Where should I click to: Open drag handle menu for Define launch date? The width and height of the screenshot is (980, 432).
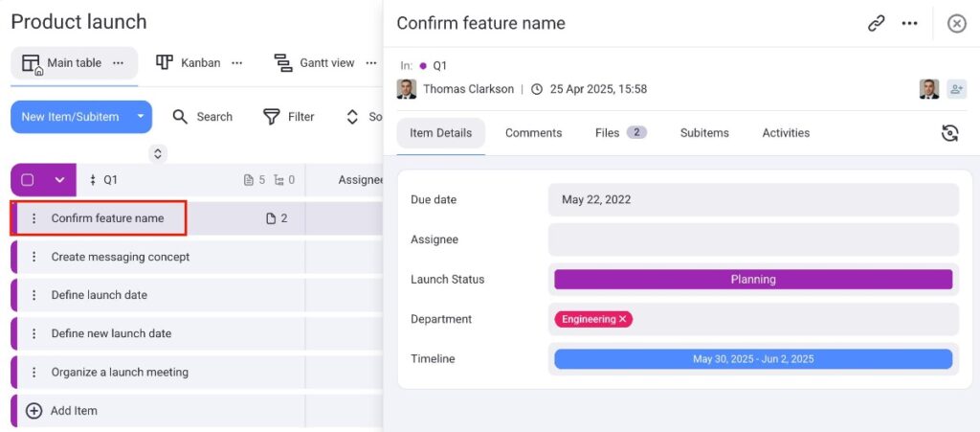[34, 295]
